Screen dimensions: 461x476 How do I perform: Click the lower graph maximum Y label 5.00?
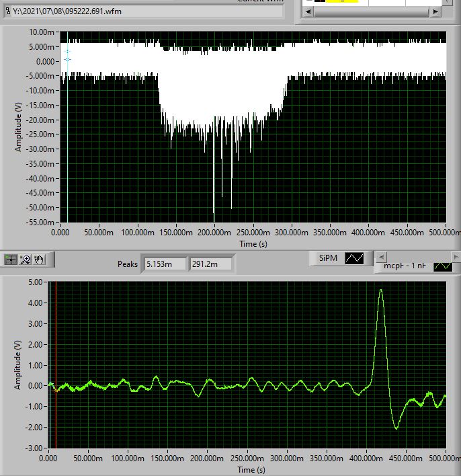pyautogui.click(x=35, y=282)
